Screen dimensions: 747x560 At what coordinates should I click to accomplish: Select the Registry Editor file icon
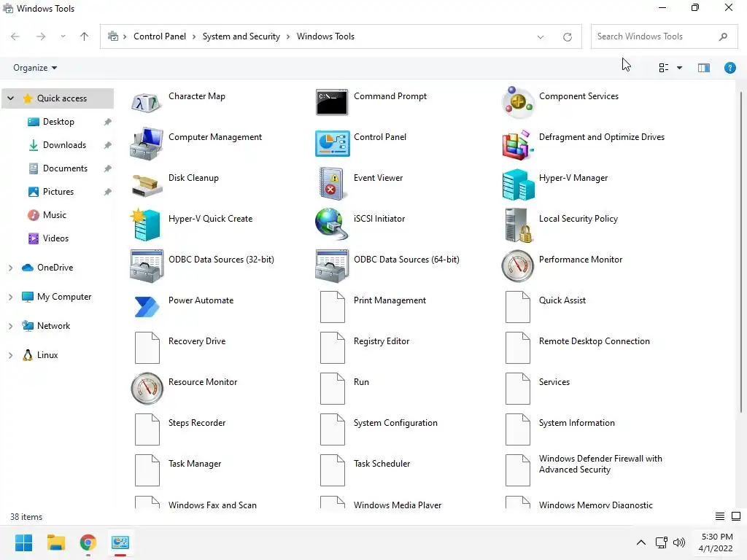[x=332, y=348]
